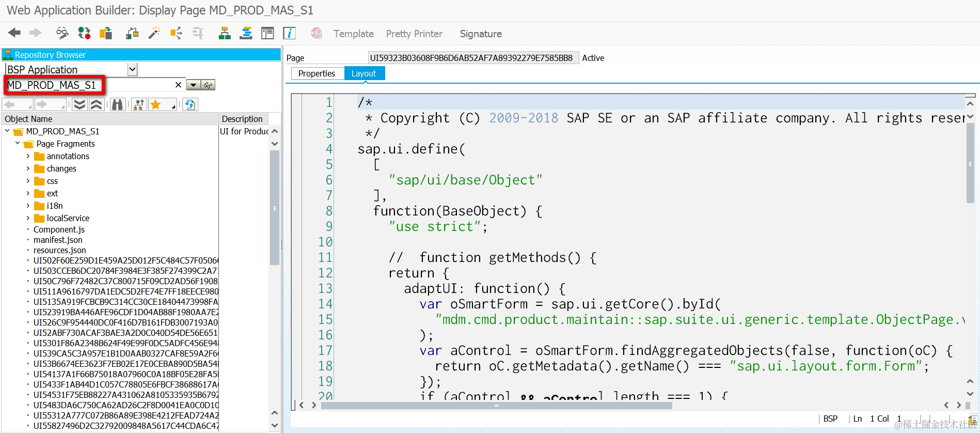Click the "sap/ui/base/Object" string in code
This screenshot has width=980, height=433.
pyautogui.click(x=466, y=180)
